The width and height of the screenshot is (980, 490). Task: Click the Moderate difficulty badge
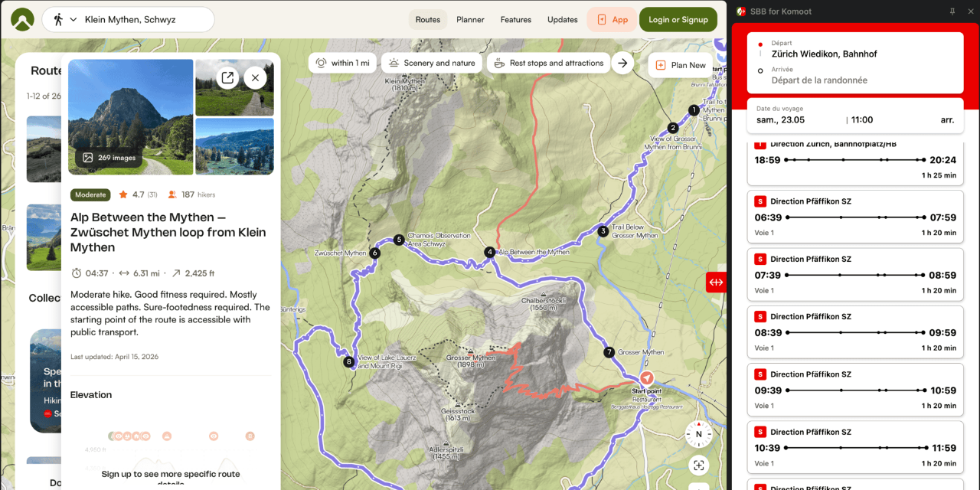tap(90, 194)
